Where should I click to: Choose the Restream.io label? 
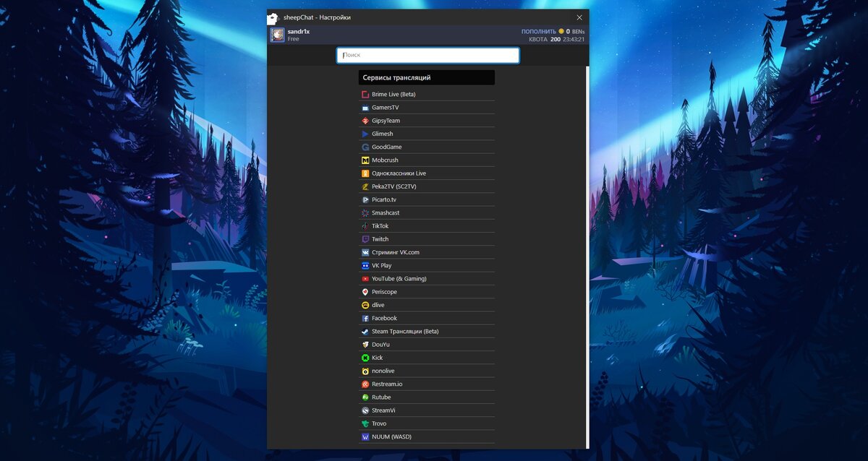click(387, 384)
